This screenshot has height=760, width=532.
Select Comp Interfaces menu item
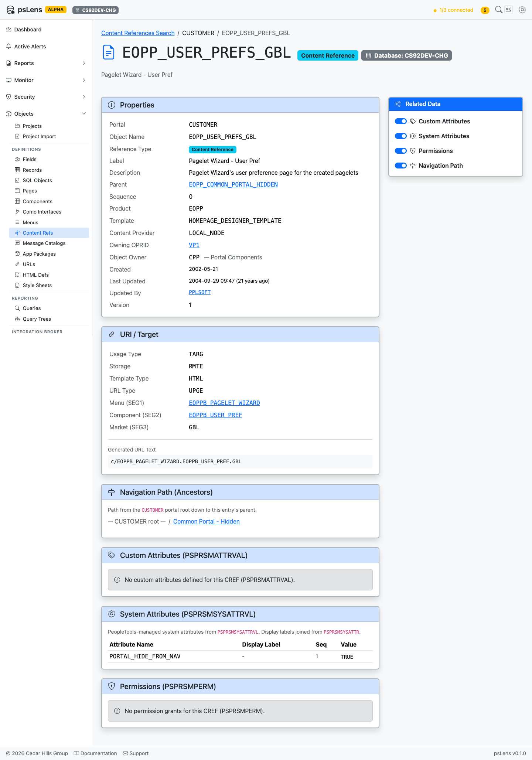(49, 212)
